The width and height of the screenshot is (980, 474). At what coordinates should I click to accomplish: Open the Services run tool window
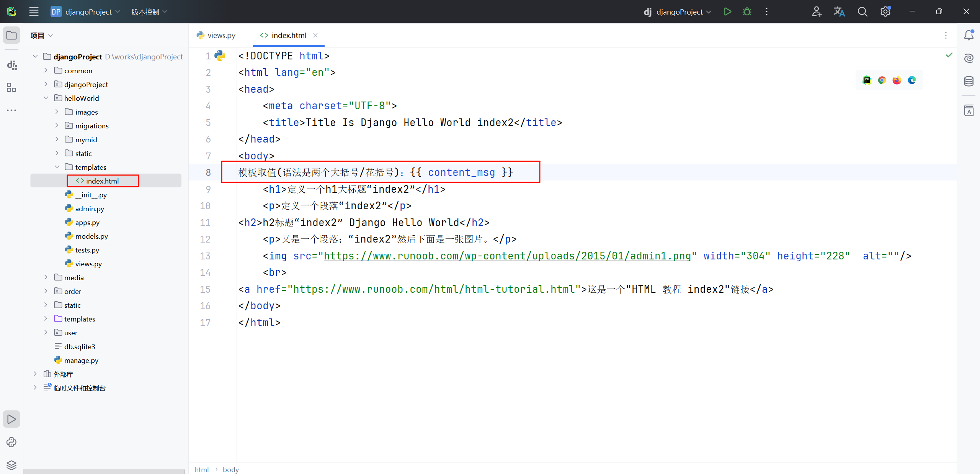11,419
